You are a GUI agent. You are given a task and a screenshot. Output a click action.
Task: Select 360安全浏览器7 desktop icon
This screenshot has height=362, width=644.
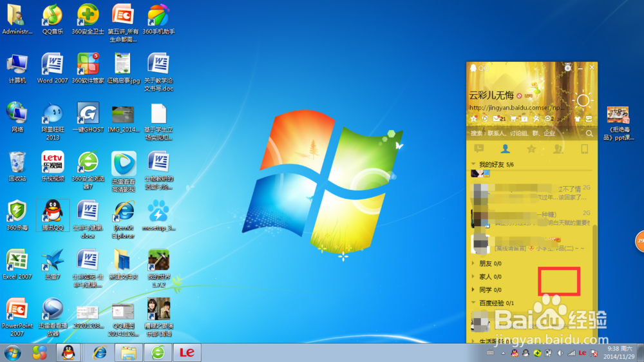pyautogui.click(x=88, y=170)
